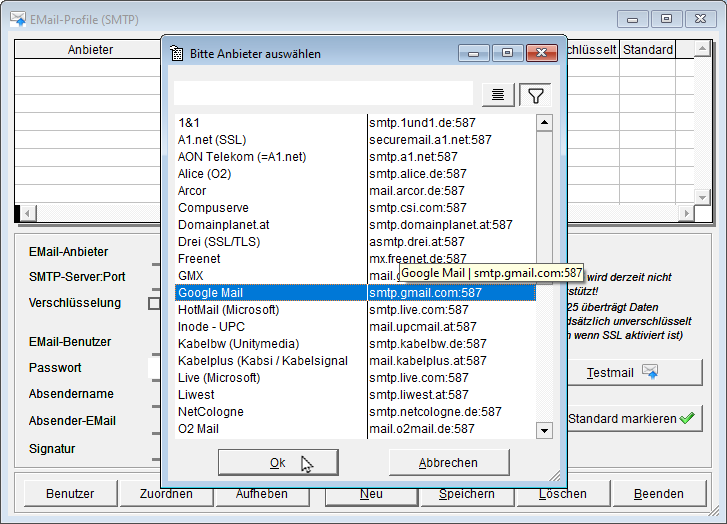Click the Aufheben button
This screenshot has height=524, width=727.
pyautogui.click(x=262, y=493)
